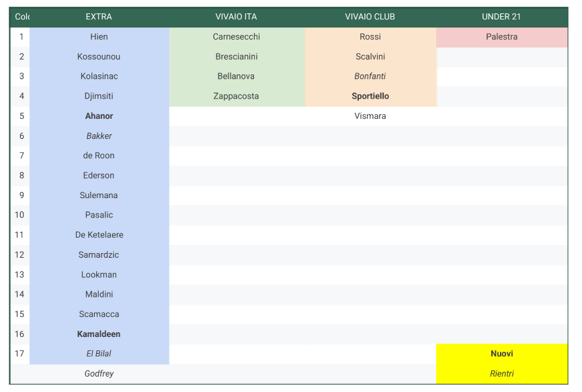The width and height of the screenshot is (582, 392).
Task: Select the Hien cell
Action: point(99,37)
